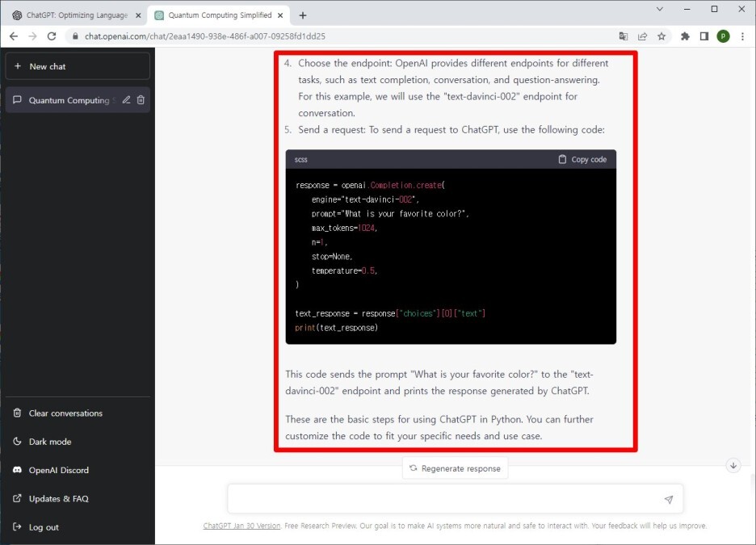This screenshot has width=756, height=545.
Task: Go forward in browser history
Action: tap(32, 36)
